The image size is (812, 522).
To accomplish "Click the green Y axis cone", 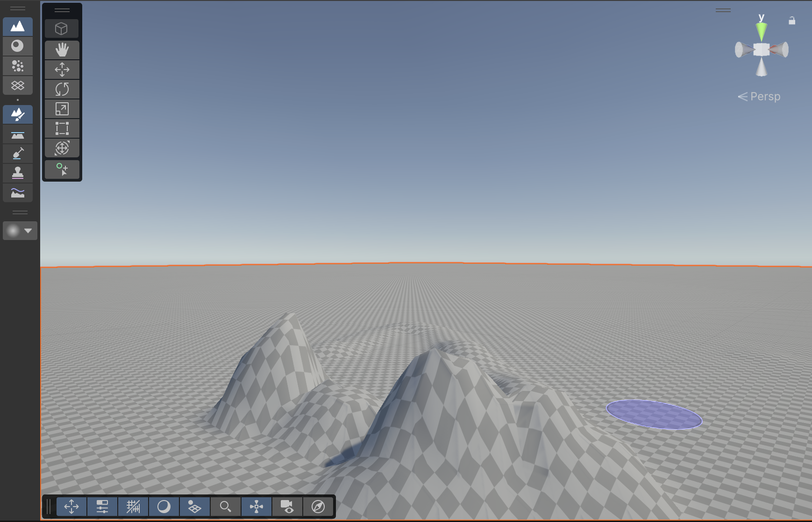I will tap(762, 32).
